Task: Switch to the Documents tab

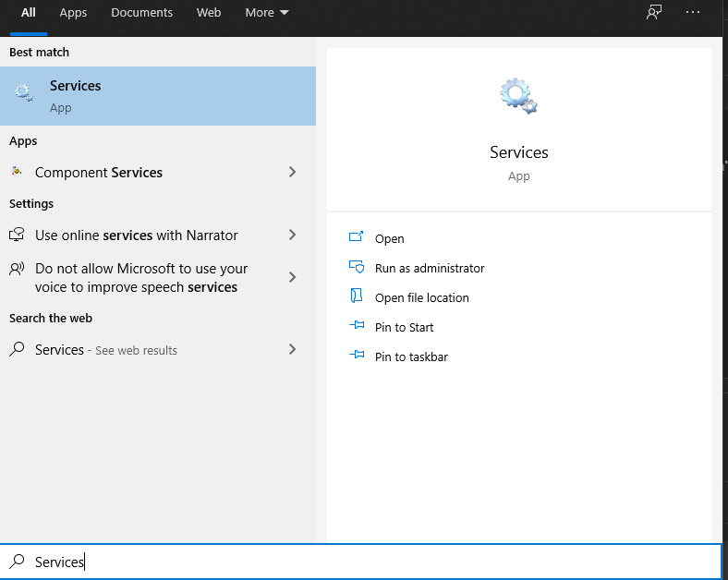Action: click(141, 13)
